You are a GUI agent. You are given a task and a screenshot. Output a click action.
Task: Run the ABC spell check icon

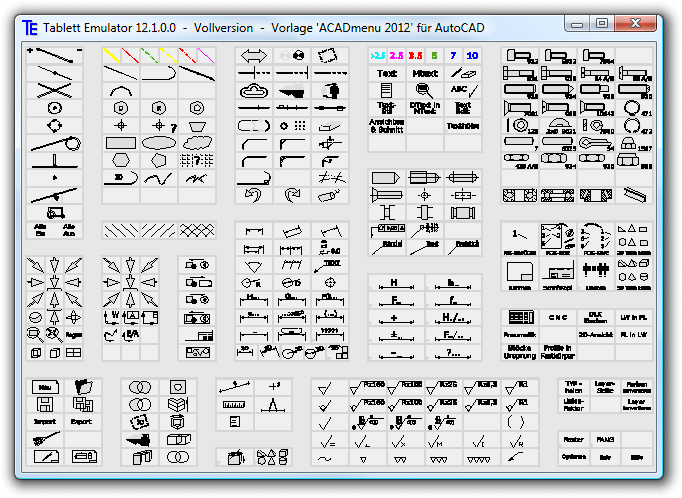463,90
